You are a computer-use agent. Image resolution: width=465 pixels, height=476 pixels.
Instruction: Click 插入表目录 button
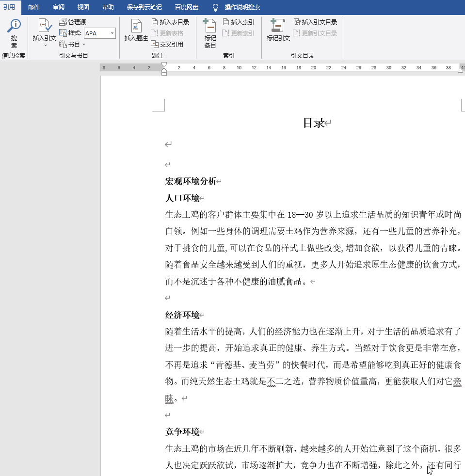point(170,22)
